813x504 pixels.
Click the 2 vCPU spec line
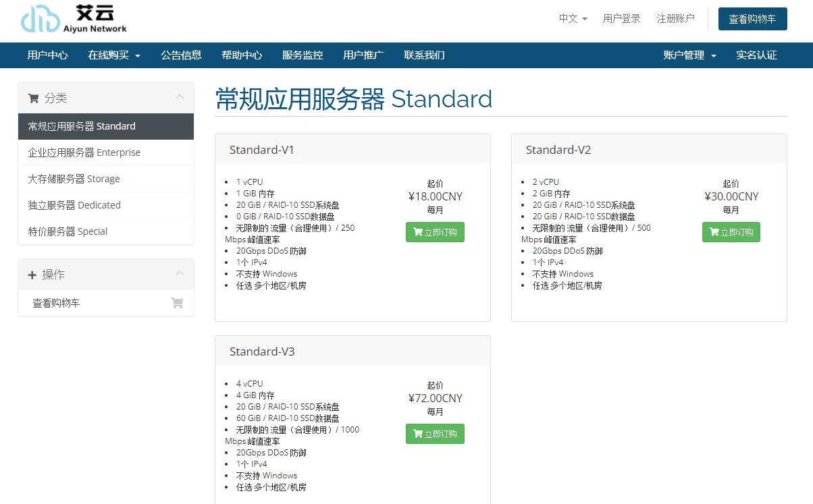point(546,182)
